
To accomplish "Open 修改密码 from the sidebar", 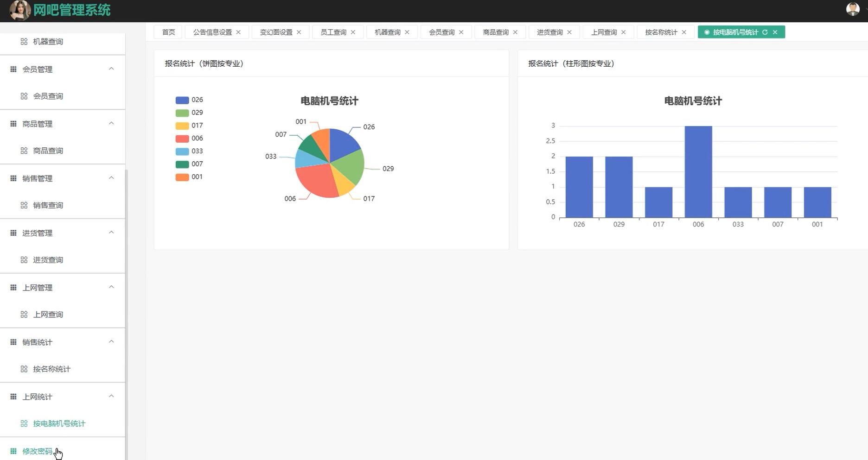I will coord(37,451).
